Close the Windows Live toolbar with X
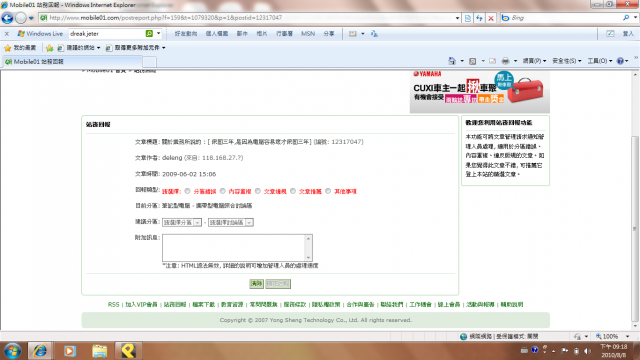Screen dimensions: 640x360 click(7, 34)
